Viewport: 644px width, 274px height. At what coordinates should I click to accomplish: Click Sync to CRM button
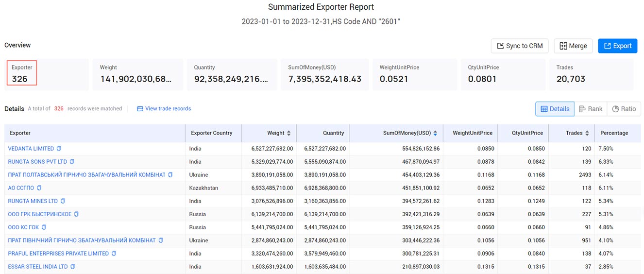coord(520,46)
